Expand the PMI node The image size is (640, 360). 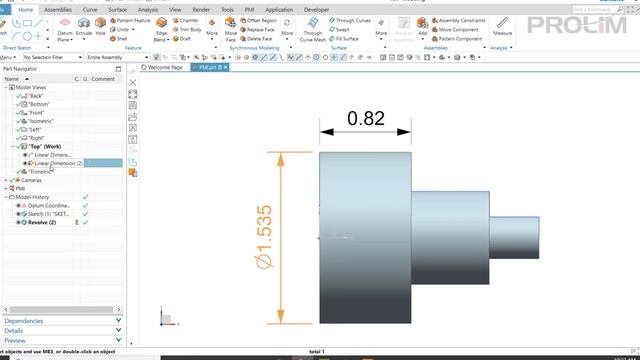[x=6, y=189]
